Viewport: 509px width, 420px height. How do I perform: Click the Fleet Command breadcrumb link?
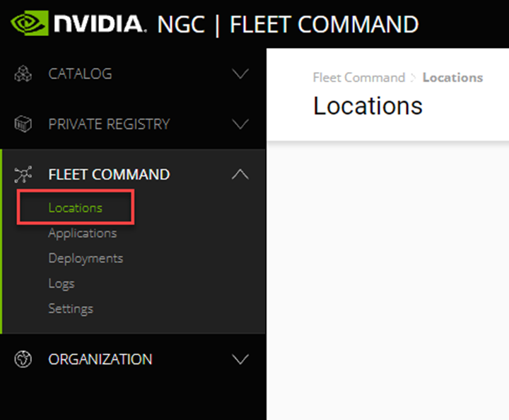pos(358,78)
